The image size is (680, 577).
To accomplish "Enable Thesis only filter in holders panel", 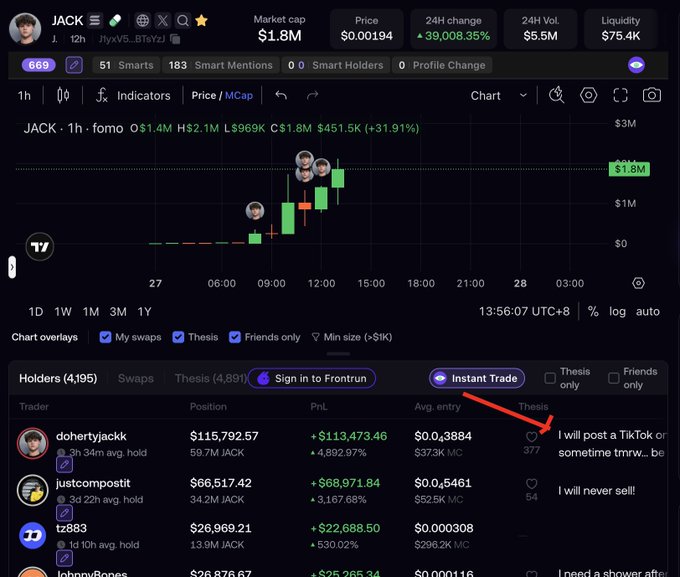I will (x=550, y=378).
